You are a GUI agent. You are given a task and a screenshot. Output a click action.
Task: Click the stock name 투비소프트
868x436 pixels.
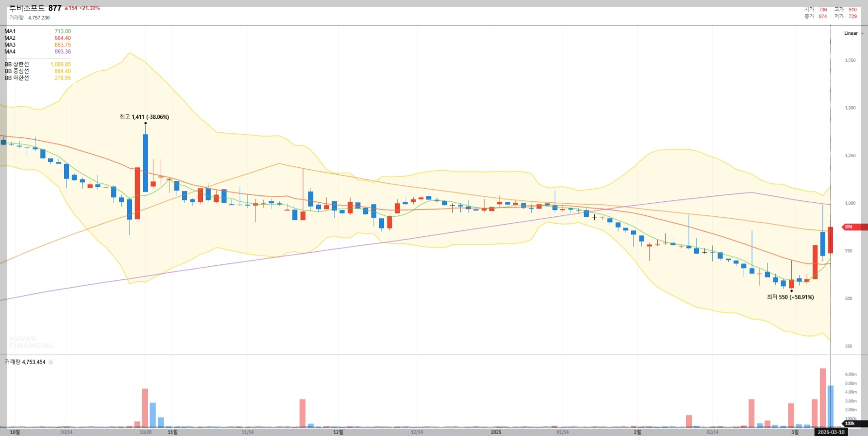27,8
